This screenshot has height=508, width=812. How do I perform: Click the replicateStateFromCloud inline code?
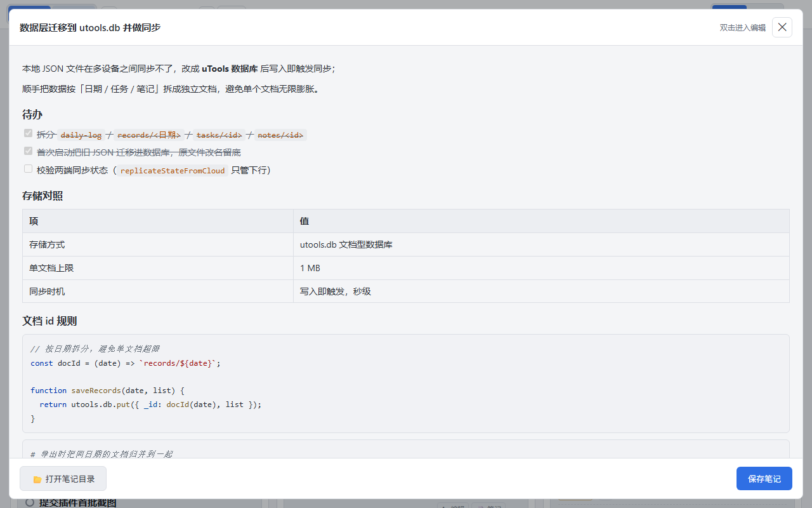coord(173,171)
